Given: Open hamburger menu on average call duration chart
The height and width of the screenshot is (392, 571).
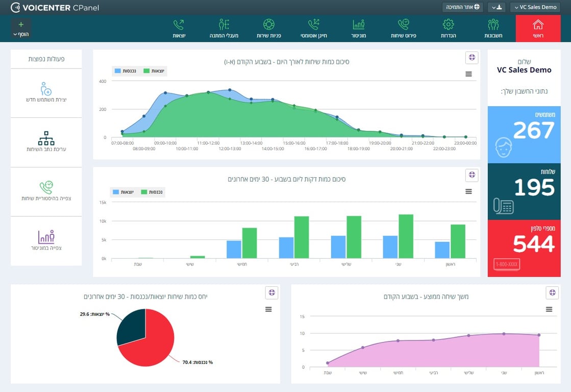Looking at the screenshot, I should click(549, 309).
